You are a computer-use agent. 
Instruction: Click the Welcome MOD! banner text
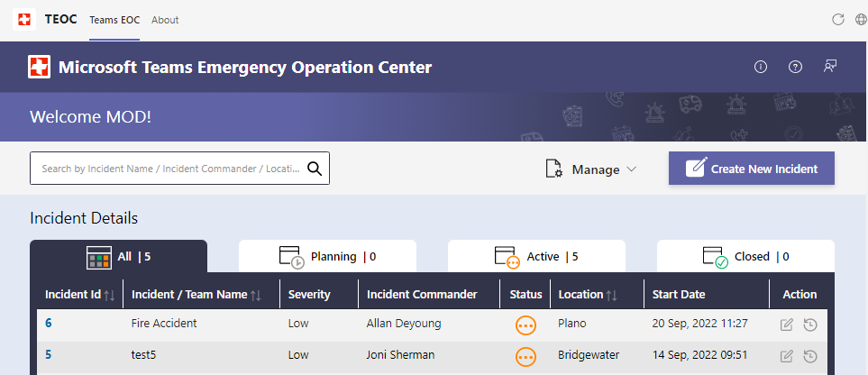pyautogui.click(x=90, y=117)
